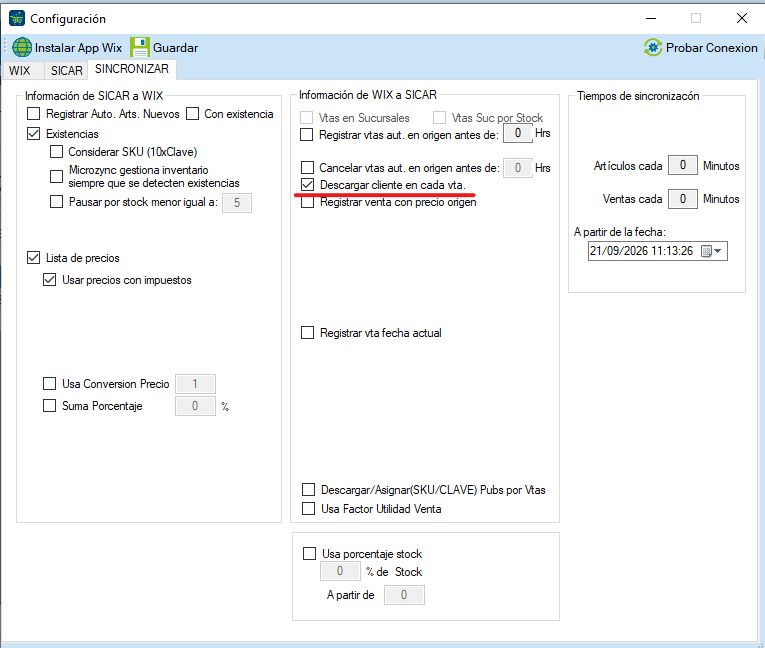Image resolution: width=765 pixels, height=648 pixels.
Task: Check Registrar vtas aut. en origen antes de
Action: point(306,134)
